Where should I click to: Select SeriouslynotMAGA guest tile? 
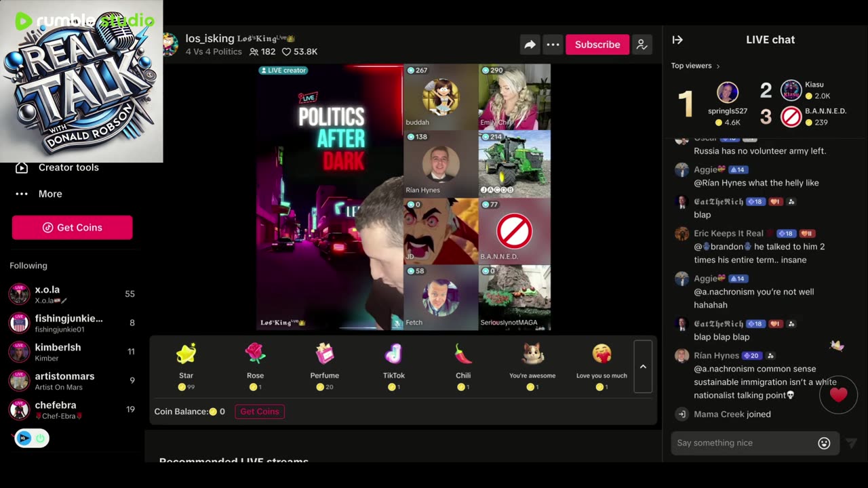[515, 297]
